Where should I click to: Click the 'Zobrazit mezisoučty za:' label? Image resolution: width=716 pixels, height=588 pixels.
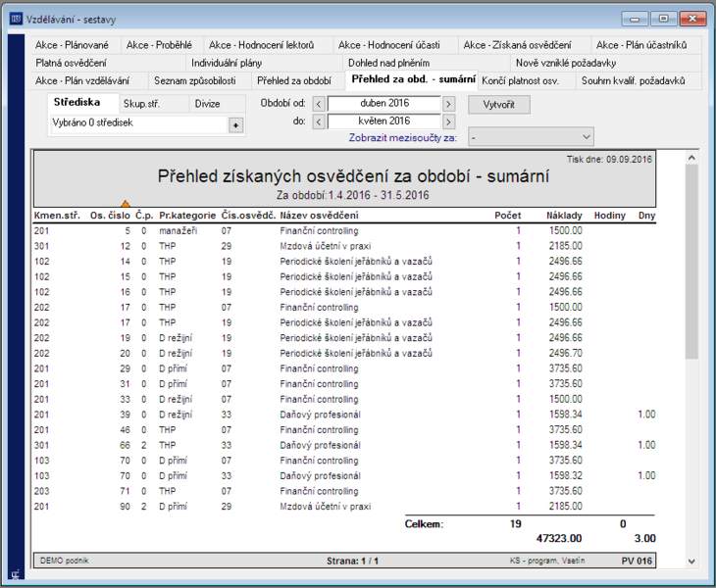point(403,138)
